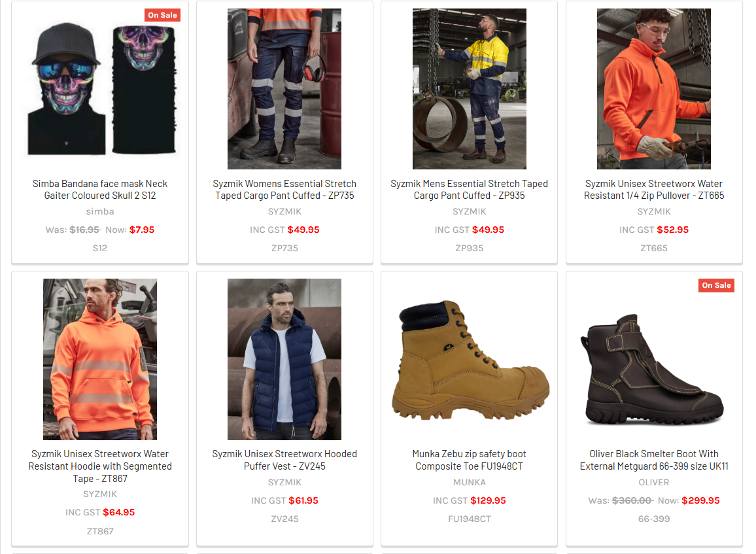
Task: Open Syzmik Womens Essential Stretch Taped Cargo Pant link
Action: pyautogui.click(x=284, y=190)
